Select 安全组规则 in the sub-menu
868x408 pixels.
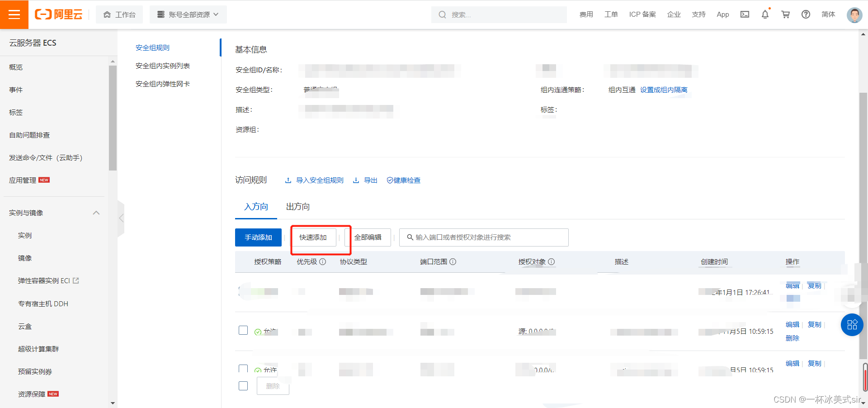point(153,47)
